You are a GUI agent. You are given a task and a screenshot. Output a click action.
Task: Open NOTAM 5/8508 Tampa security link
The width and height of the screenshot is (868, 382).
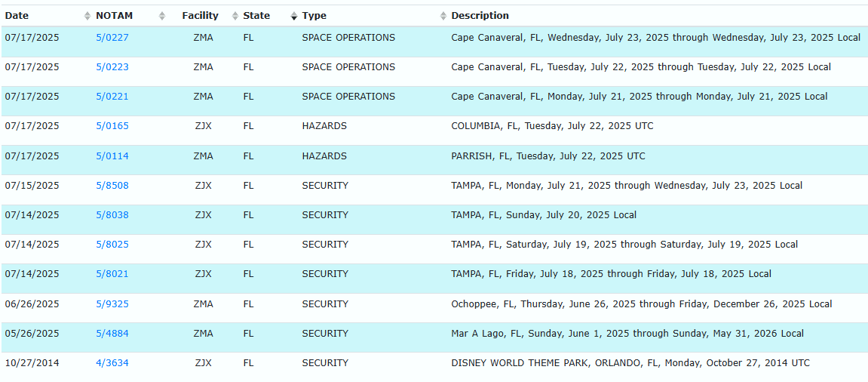[112, 186]
